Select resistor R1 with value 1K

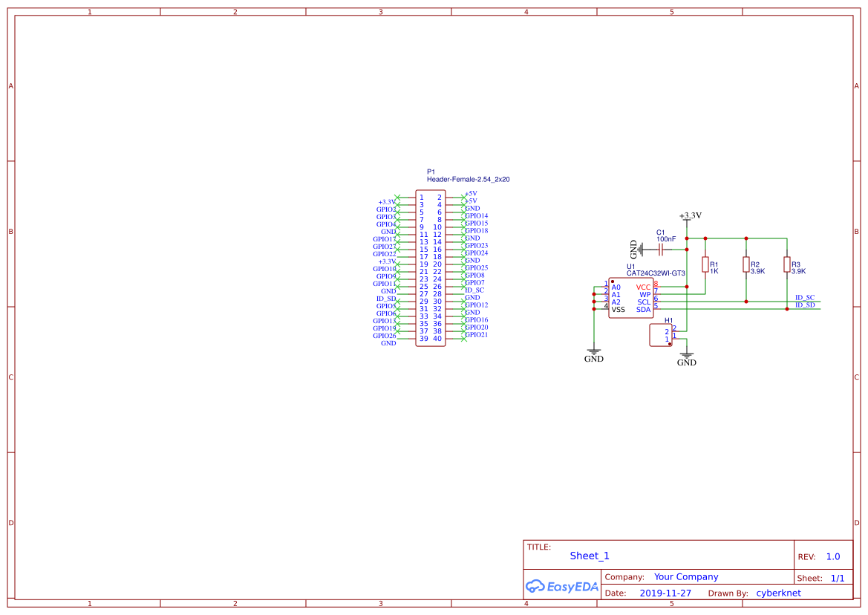point(704,266)
